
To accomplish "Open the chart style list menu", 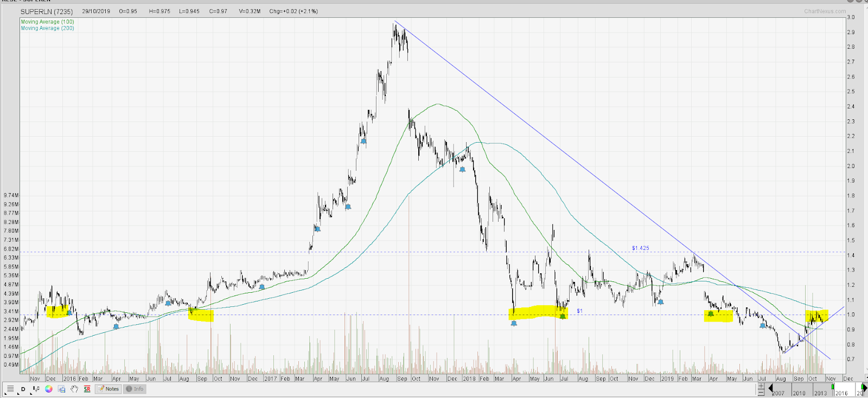I will [10, 389].
